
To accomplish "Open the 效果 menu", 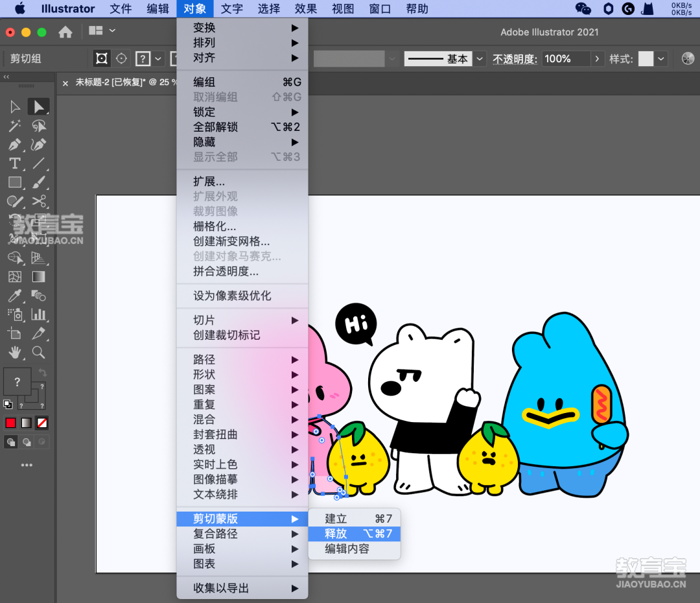I will click(x=306, y=8).
